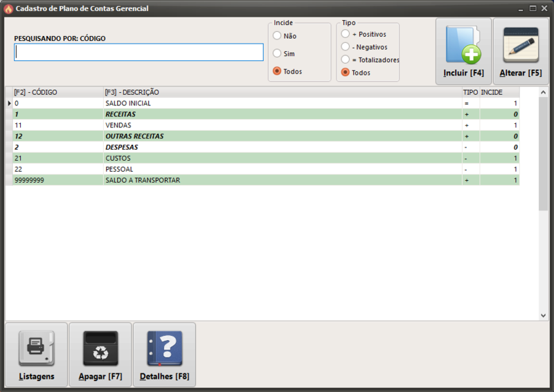Click the flame app icon in title bar

pyautogui.click(x=8, y=9)
